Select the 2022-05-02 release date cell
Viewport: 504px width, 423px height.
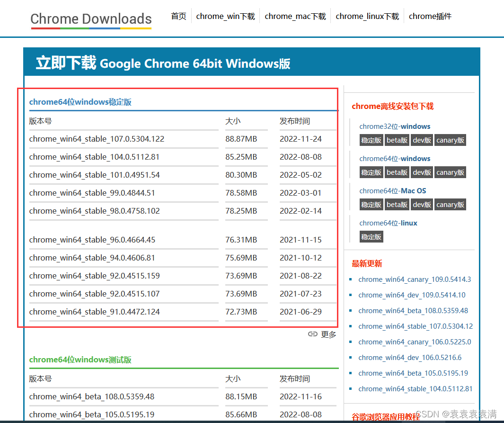[301, 175]
